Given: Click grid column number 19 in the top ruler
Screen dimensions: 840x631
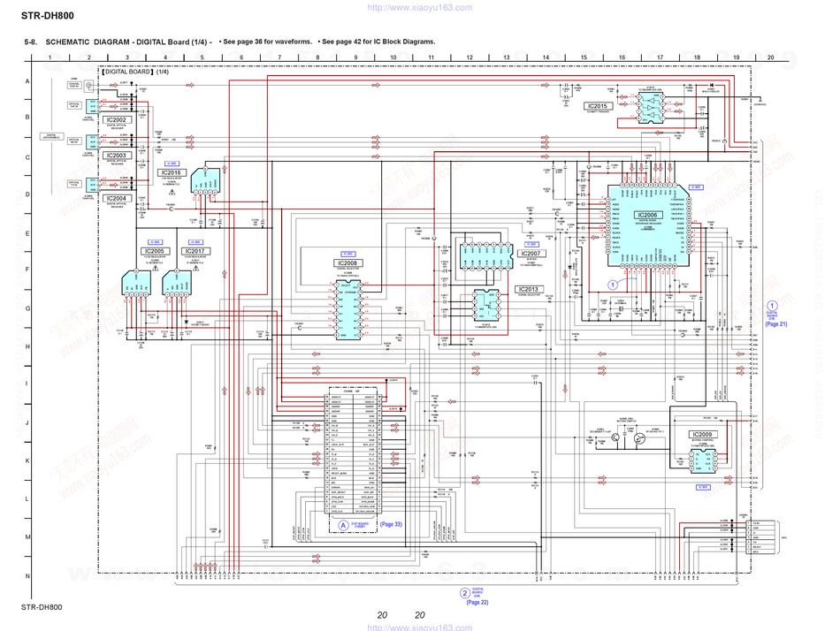Looking at the screenshot, I should [736, 57].
